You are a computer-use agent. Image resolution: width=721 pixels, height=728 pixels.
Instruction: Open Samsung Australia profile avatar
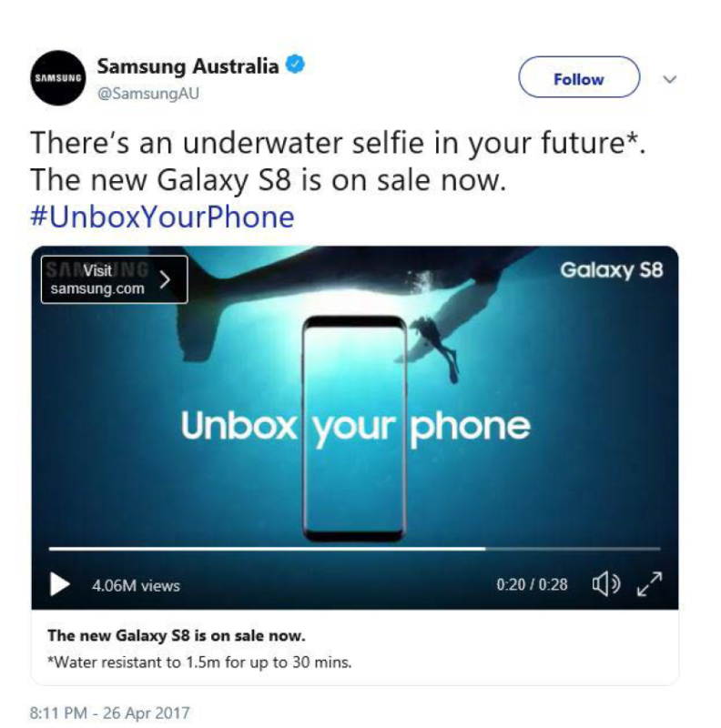pos(58,78)
